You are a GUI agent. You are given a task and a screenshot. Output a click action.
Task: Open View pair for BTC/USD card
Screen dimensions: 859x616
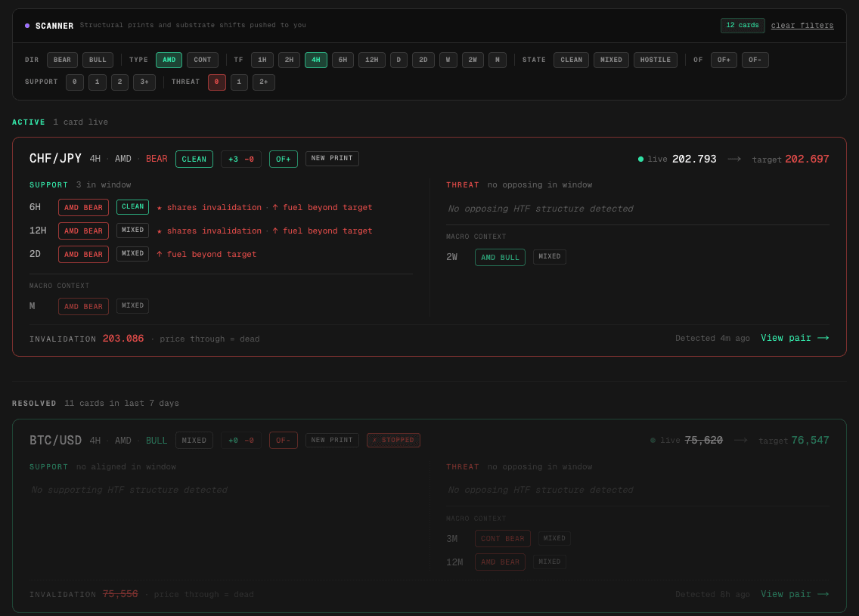[x=795, y=594]
